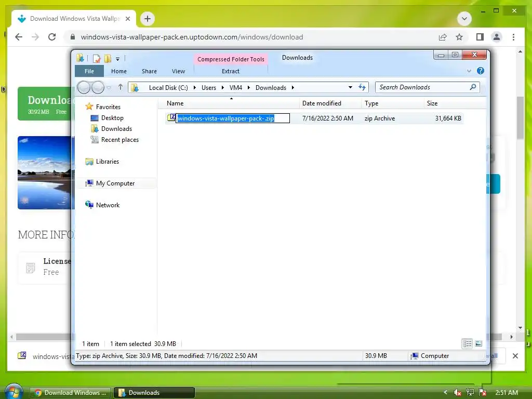
Task: Click VM4 in the address breadcrumb
Action: coord(236,87)
